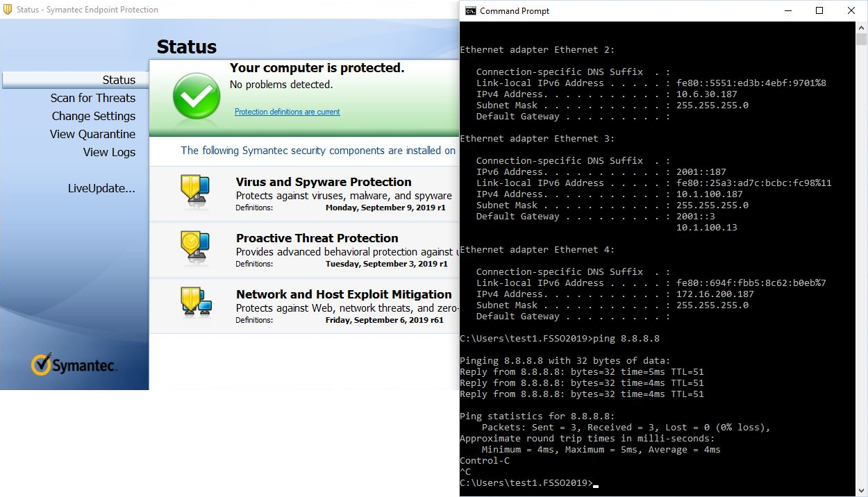This screenshot has height=497, width=868.
Task: Click the Command Prompt title bar icon
Action: [471, 10]
